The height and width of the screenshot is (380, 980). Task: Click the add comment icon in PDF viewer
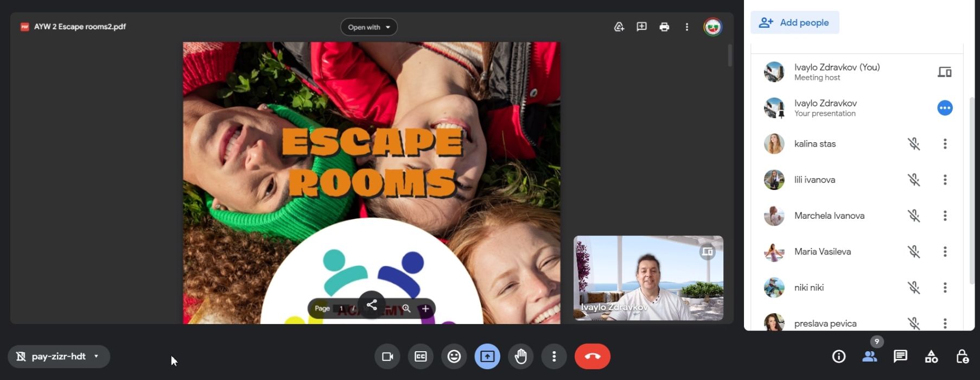tap(642, 27)
